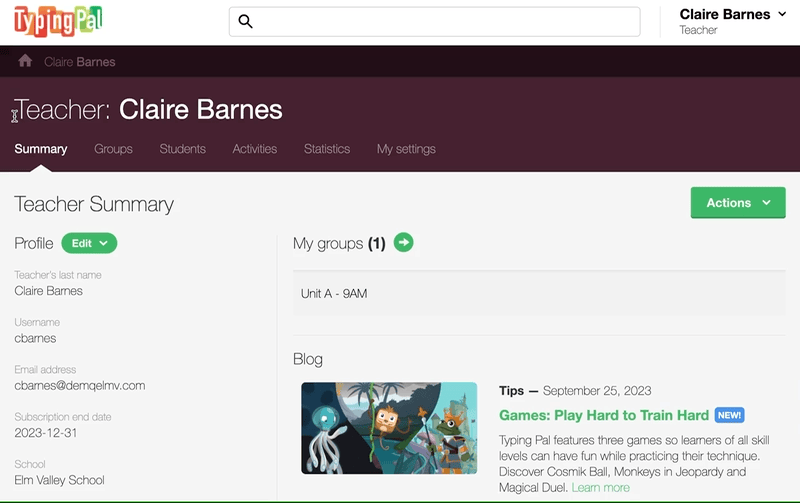800x503 pixels.
Task: Expand the green Actions dropdown
Action: click(738, 203)
